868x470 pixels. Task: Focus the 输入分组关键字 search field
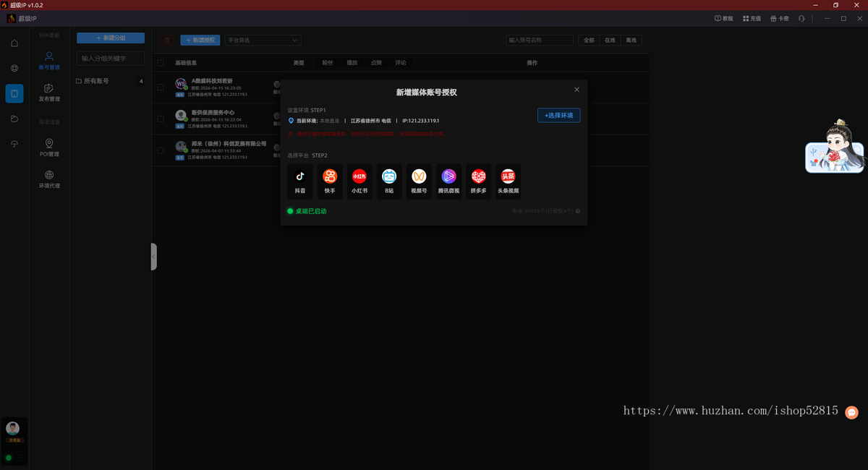111,58
